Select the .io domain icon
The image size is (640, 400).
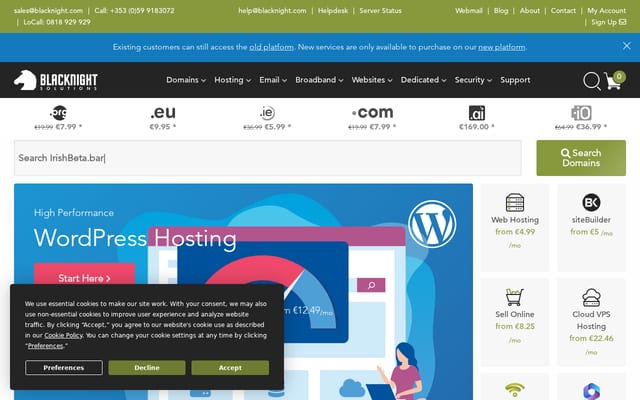tap(581, 113)
